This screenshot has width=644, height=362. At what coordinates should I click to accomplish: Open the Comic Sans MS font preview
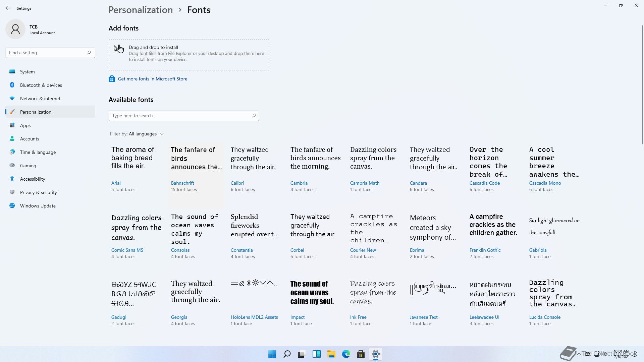(137, 228)
